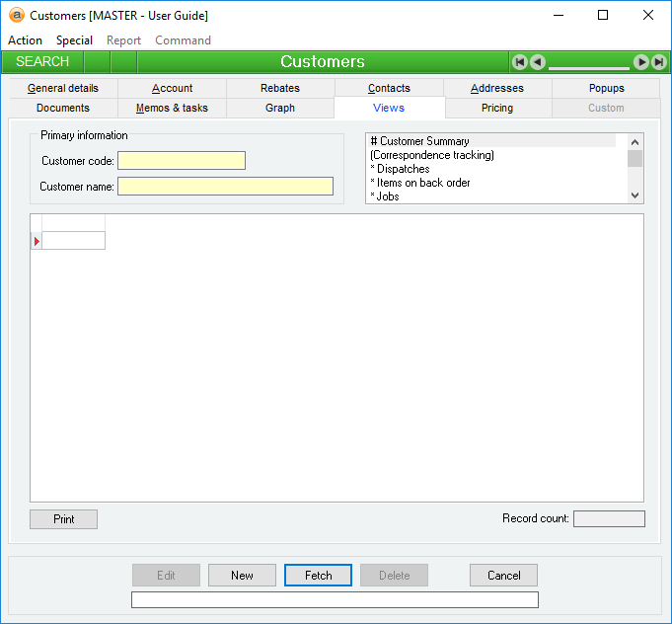
Task: Click the Print button
Action: (64, 519)
